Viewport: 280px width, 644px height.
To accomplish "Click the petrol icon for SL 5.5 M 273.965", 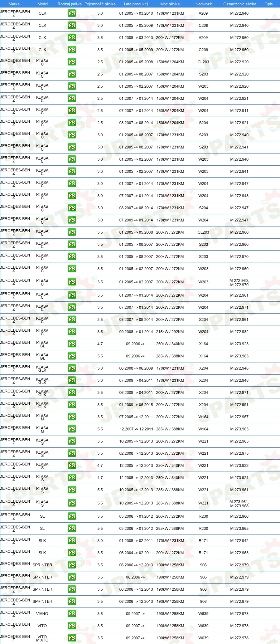I will [72, 529].
